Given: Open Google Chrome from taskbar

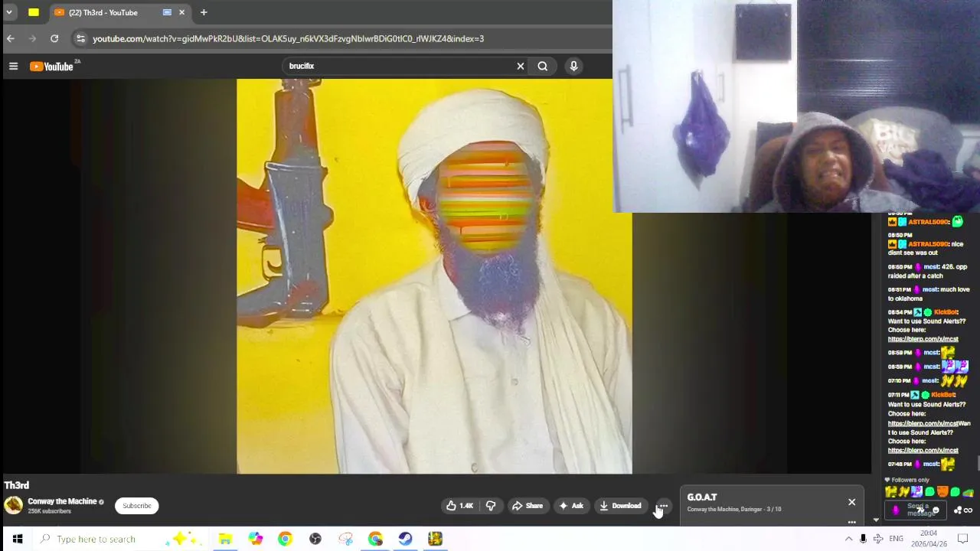Looking at the screenshot, I should (x=285, y=539).
